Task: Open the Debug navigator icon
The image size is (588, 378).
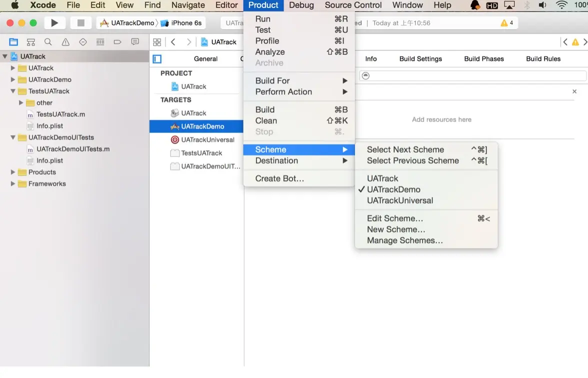Action: [100, 42]
